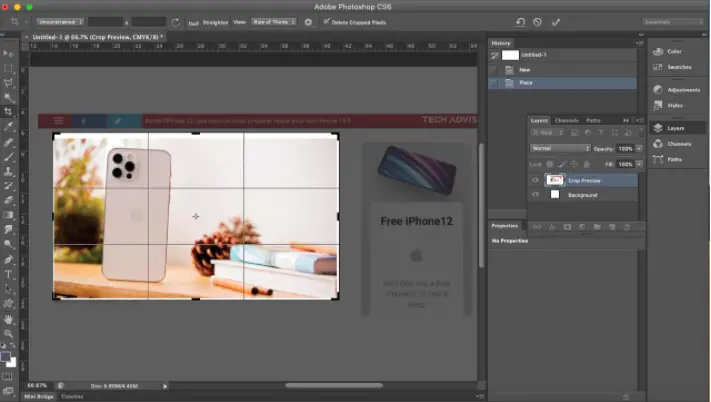Viewport: 711px width, 402px height.
Task: Select the Hand tool
Action: click(8, 320)
